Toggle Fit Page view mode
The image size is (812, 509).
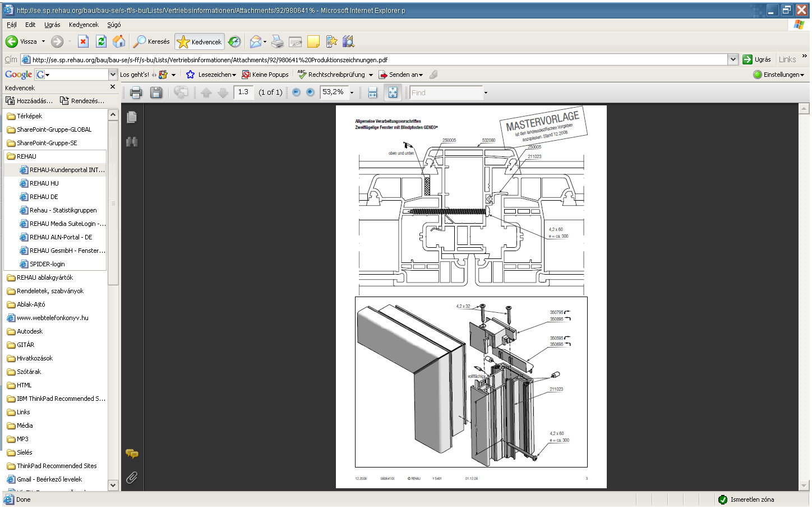point(393,92)
